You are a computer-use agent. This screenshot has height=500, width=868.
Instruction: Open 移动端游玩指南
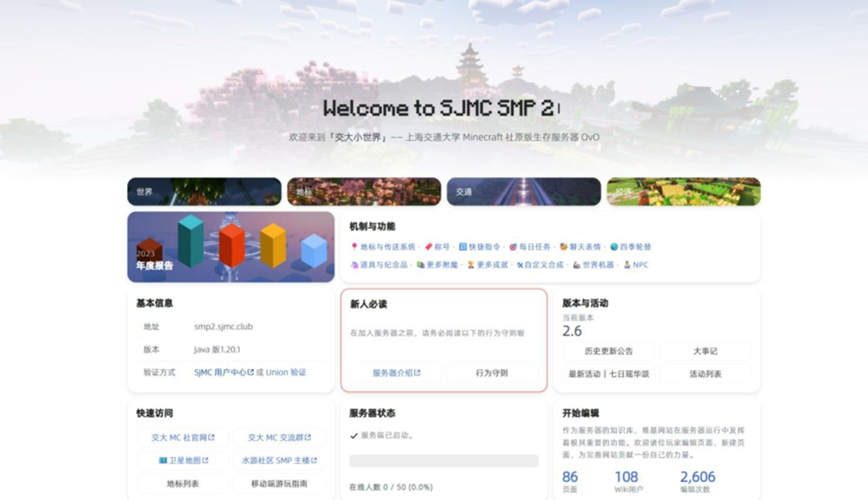click(279, 483)
